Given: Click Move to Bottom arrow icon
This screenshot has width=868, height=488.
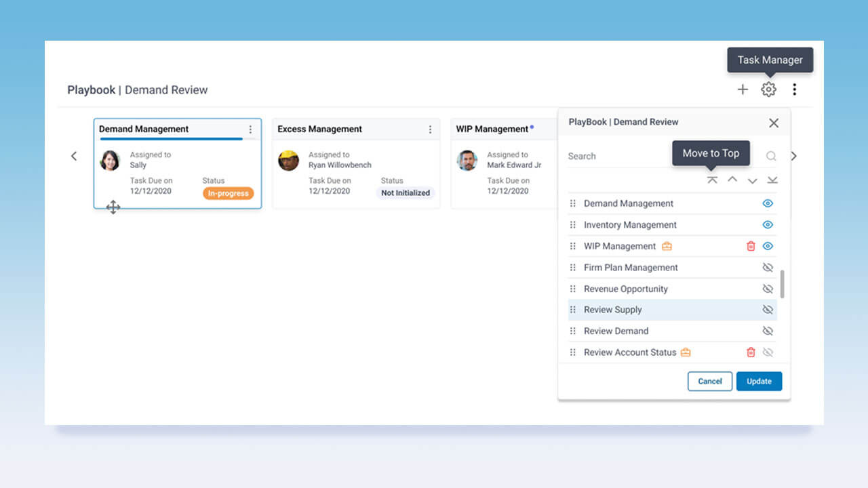Looking at the screenshot, I should (772, 180).
